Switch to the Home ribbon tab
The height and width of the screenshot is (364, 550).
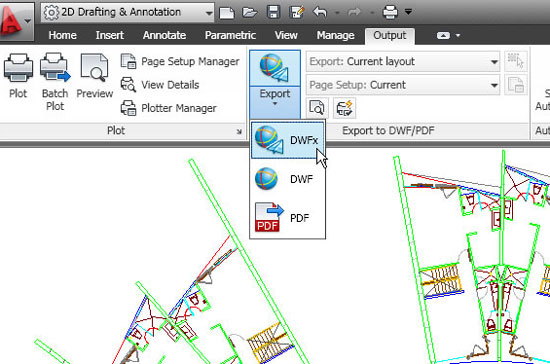point(62,35)
